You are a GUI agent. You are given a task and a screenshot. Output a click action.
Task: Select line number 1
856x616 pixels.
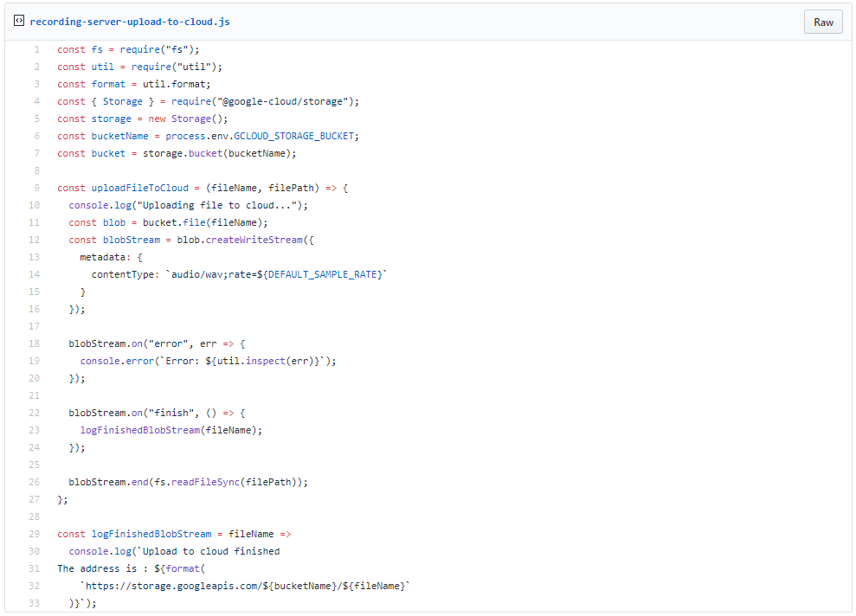pyautogui.click(x=37, y=49)
